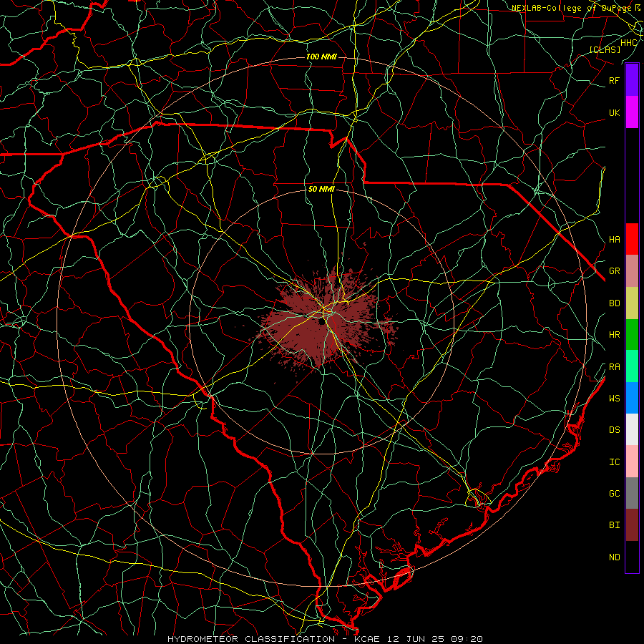Select the IC light pink legend swatch
Screen dimensions: 644x644
632,462
